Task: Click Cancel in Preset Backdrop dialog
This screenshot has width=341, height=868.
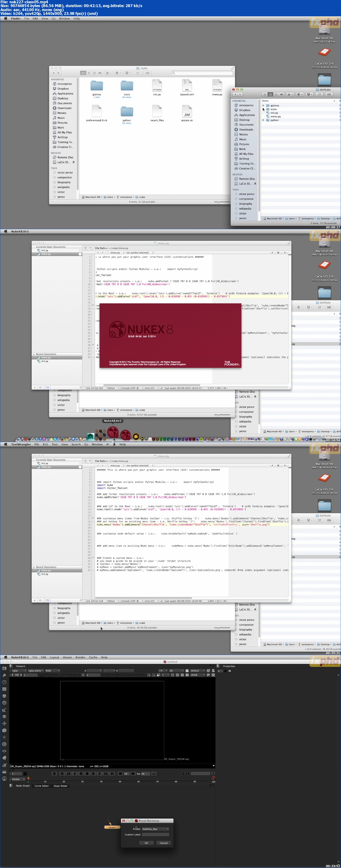Action: point(164,843)
